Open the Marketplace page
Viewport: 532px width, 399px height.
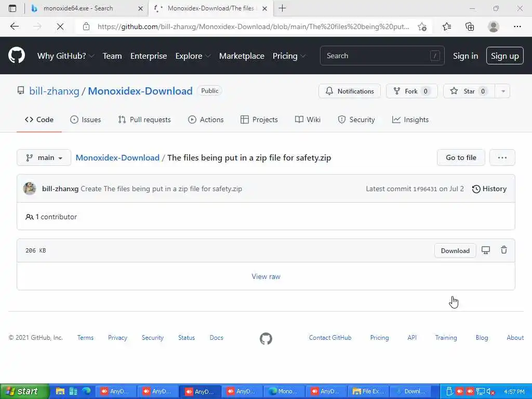pos(242,56)
